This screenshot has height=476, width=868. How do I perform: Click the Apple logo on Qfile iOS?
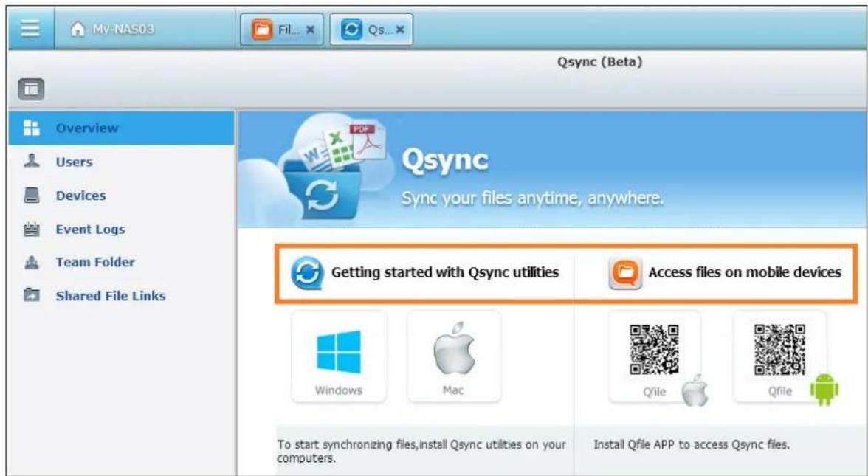pos(694,390)
